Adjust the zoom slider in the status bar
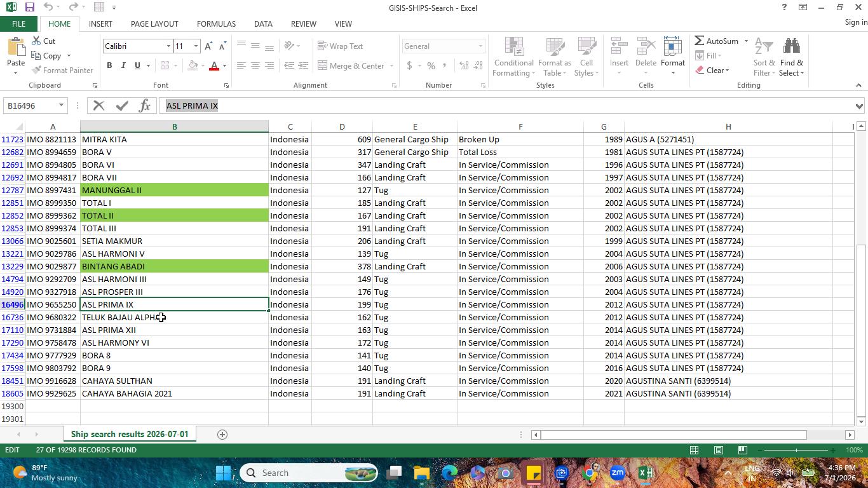Image resolution: width=868 pixels, height=488 pixels. [796, 450]
